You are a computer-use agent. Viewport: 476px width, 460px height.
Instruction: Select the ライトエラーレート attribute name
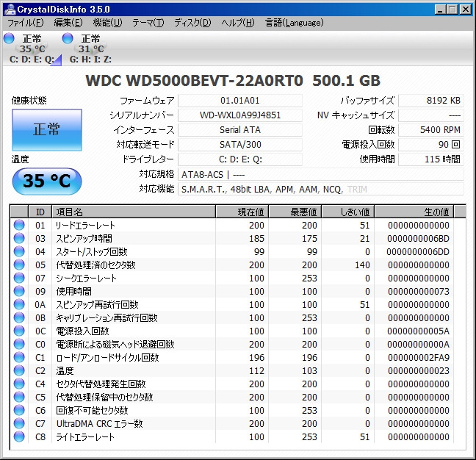[x=85, y=437]
